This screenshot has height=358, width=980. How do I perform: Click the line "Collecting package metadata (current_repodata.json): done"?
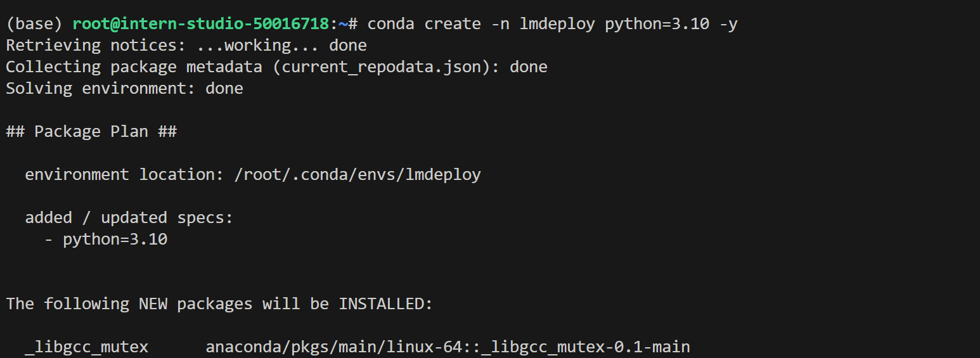point(277,67)
